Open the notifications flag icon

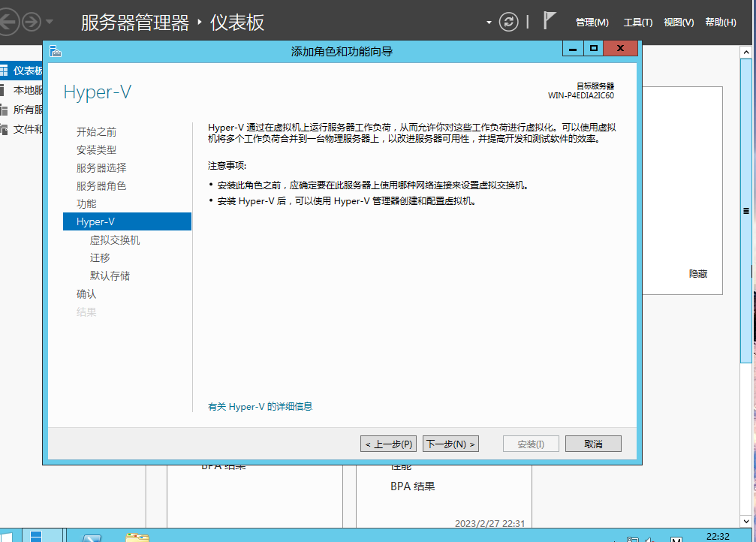click(x=549, y=21)
